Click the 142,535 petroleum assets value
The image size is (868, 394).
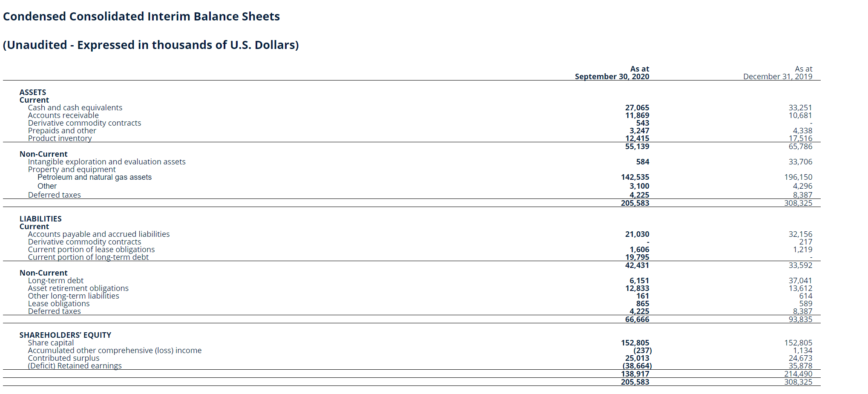pyautogui.click(x=635, y=177)
